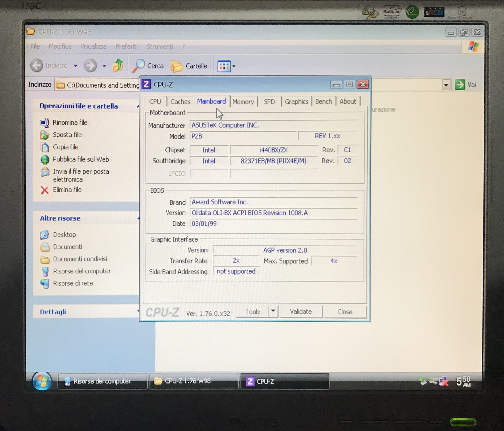
Task: Open the Views icon dropdown arrow
Action: click(x=234, y=66)
